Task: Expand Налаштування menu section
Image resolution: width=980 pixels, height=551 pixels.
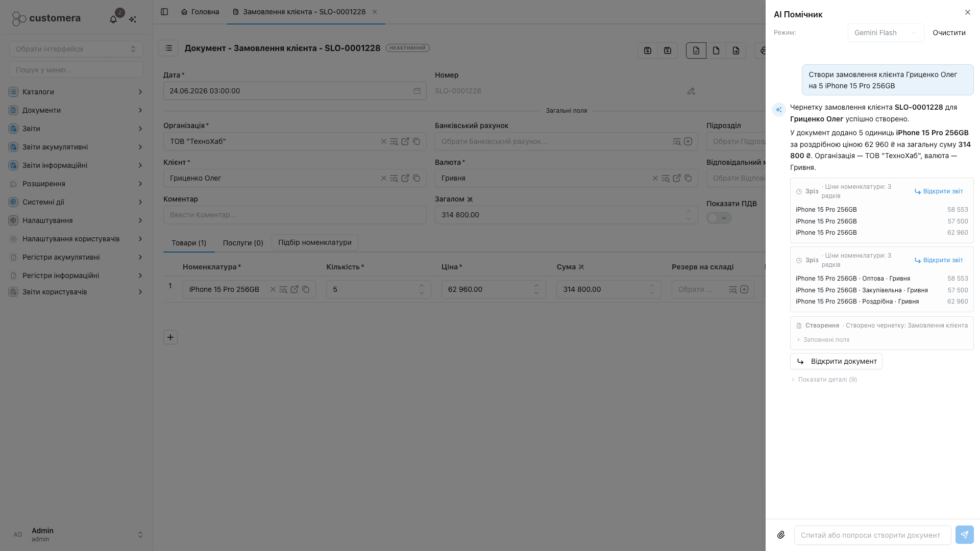Action: [x=76, y=220]
